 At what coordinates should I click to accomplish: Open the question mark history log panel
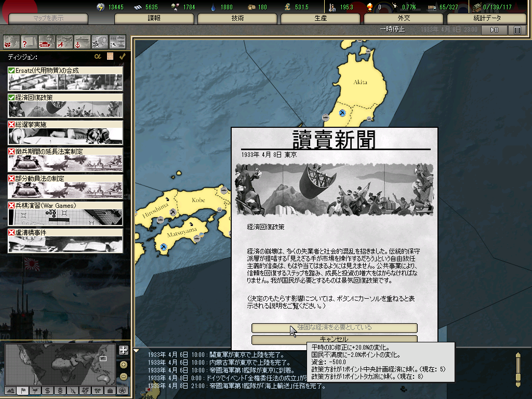pos(29,42)
